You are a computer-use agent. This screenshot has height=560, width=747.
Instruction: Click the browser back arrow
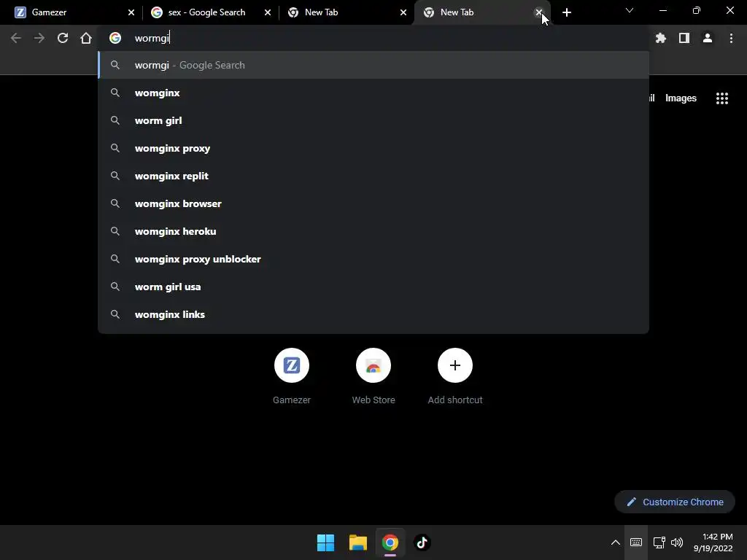(x=16, y=38)
